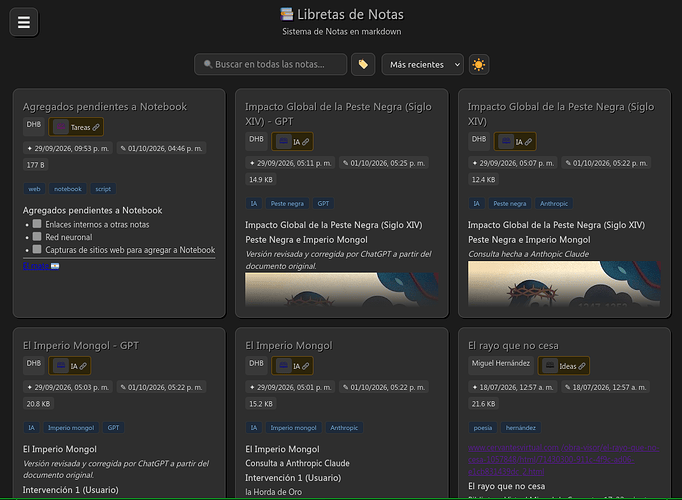This screenshot has height=500, width=682.
Task: Open the 'Más recientes' sort dropdown
Action: click(x=422, y=64)
